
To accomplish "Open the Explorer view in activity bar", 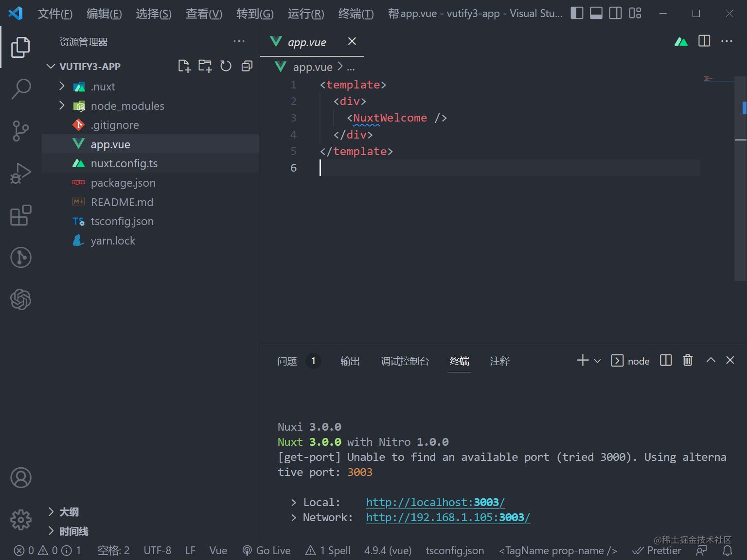I will click(x=20, y=47).
